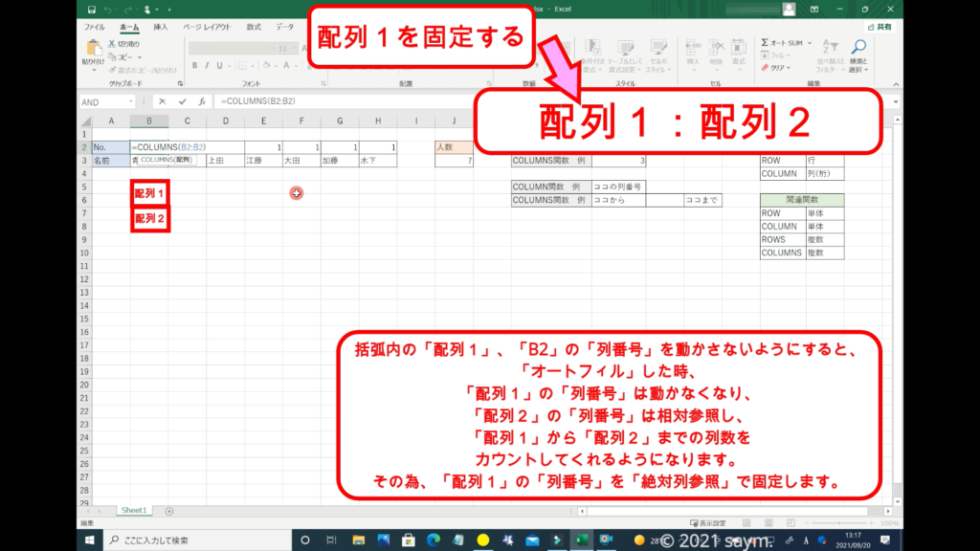
Task: Click the Windows search box on taskbar
Action: [x=191, y=540]
